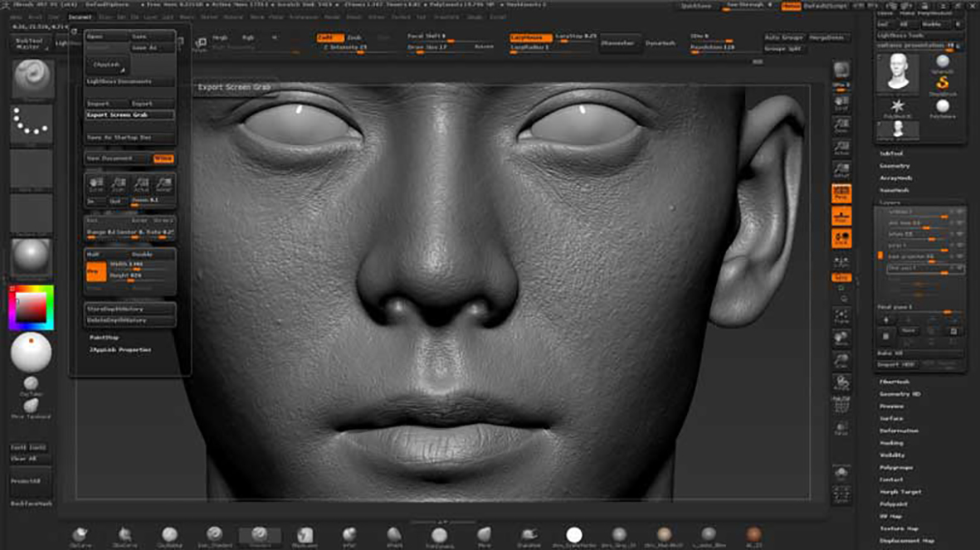The image size is (980, 550).
Task: Select the PolyMesh3D star tool
Action: tap(898, 107)
